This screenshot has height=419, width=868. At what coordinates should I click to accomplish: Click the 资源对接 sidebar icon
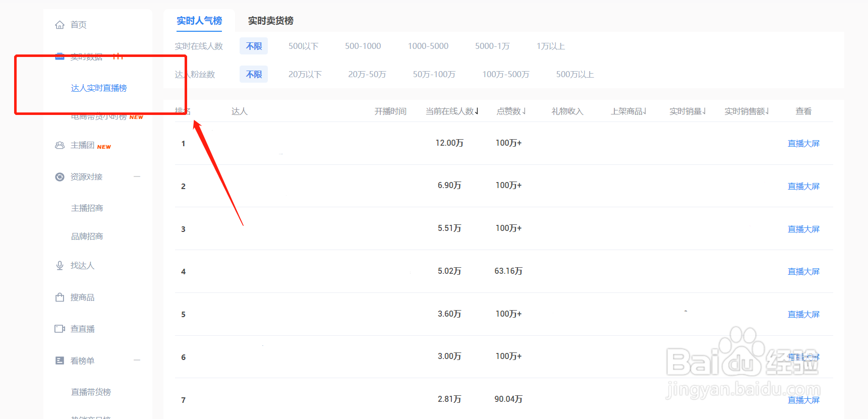(60, 177)
